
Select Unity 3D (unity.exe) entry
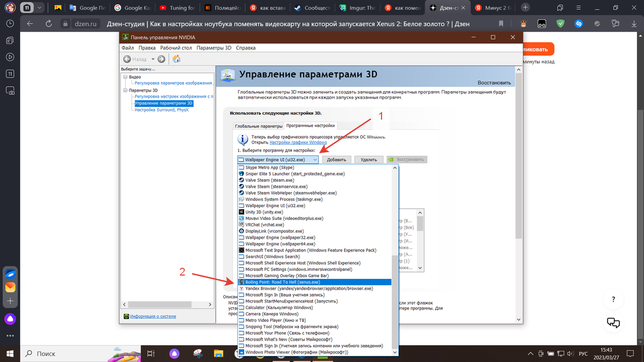[314, 212]
